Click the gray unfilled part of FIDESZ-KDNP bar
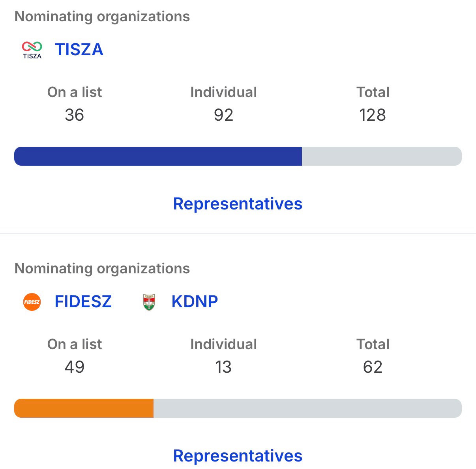Image resolution: width=476 pixels, height=469 pixels. coord(307,408)
